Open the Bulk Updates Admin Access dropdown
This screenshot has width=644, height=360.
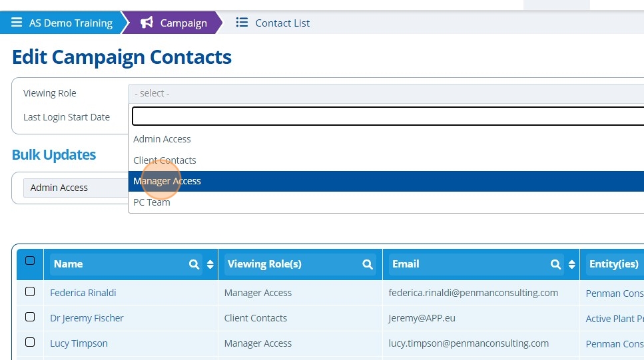(x=75, y=188)
